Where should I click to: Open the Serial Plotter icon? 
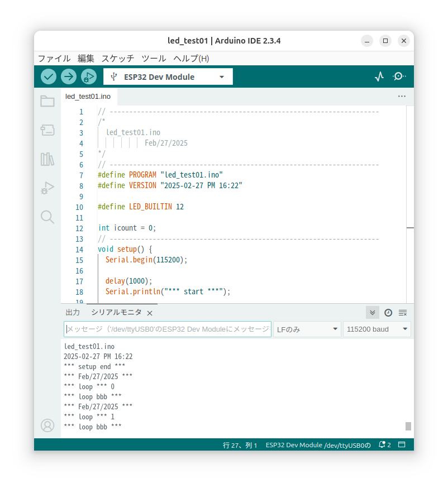click(x=379, y=76)
